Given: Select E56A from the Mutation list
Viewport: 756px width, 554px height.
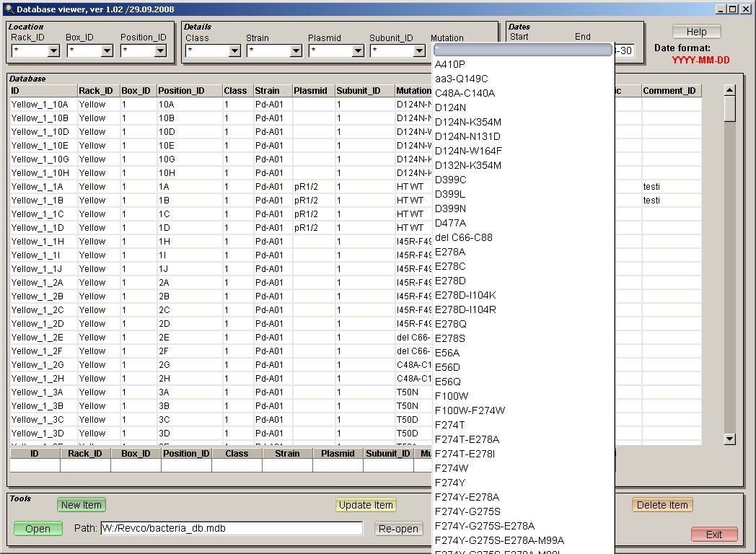Looking at the screenshot, I should tap(523, 353).
